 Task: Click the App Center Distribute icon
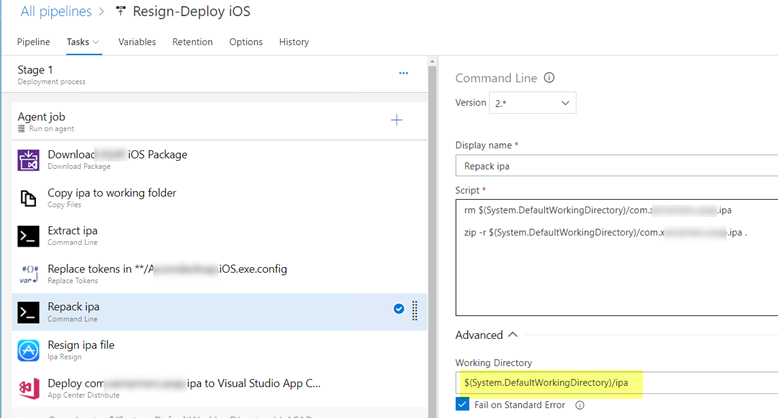(28, 388)
